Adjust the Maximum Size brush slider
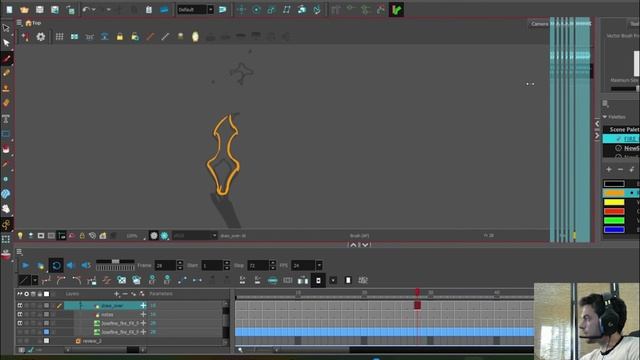This screenshot has width=640, height=360. coord(624,88)
